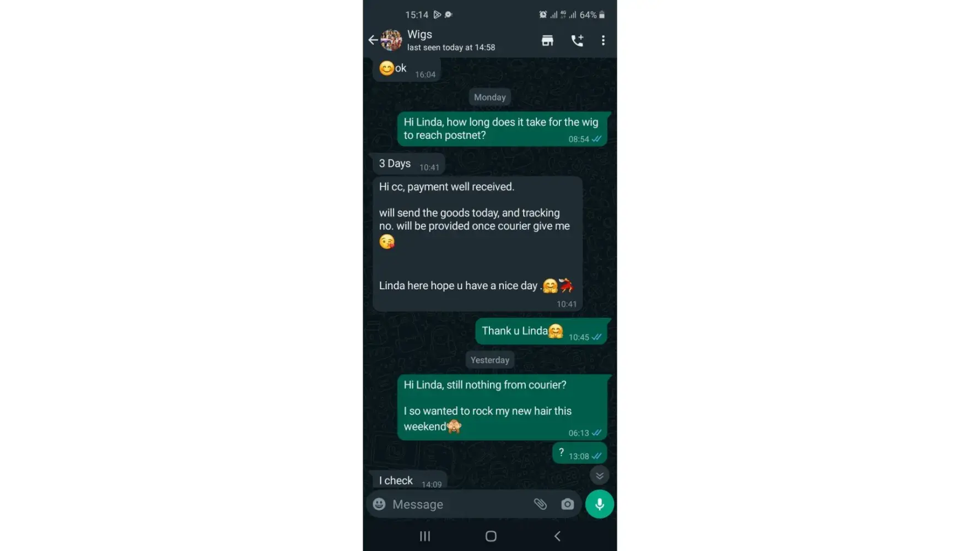
Task: Open the Wigs contact name header
Action: [x=419, y=34]
